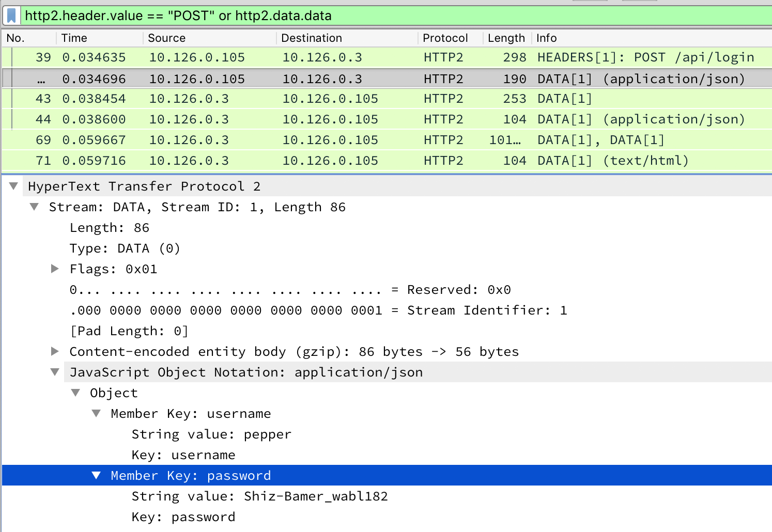Collapse the HyperText Transfer Protocol 2 tree
The height and width of the screenshot is (532, 772).
(14, 186)
